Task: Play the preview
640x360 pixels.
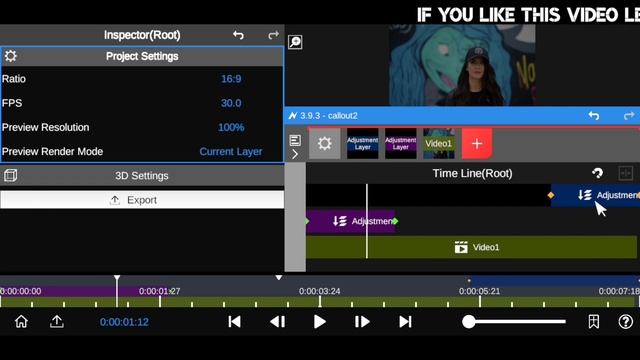Action: 320,322
